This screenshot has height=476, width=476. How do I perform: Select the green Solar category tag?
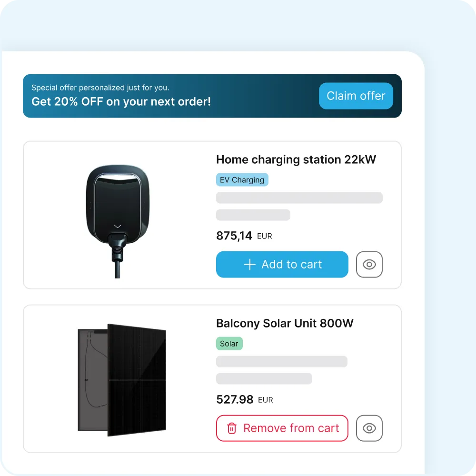[x=229, y=344]
